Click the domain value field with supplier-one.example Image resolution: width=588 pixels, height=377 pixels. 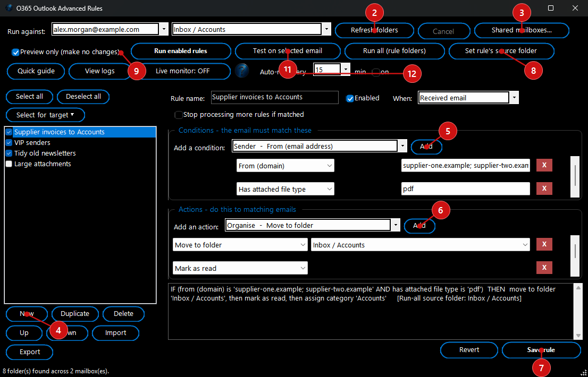(x=465, y=166)
